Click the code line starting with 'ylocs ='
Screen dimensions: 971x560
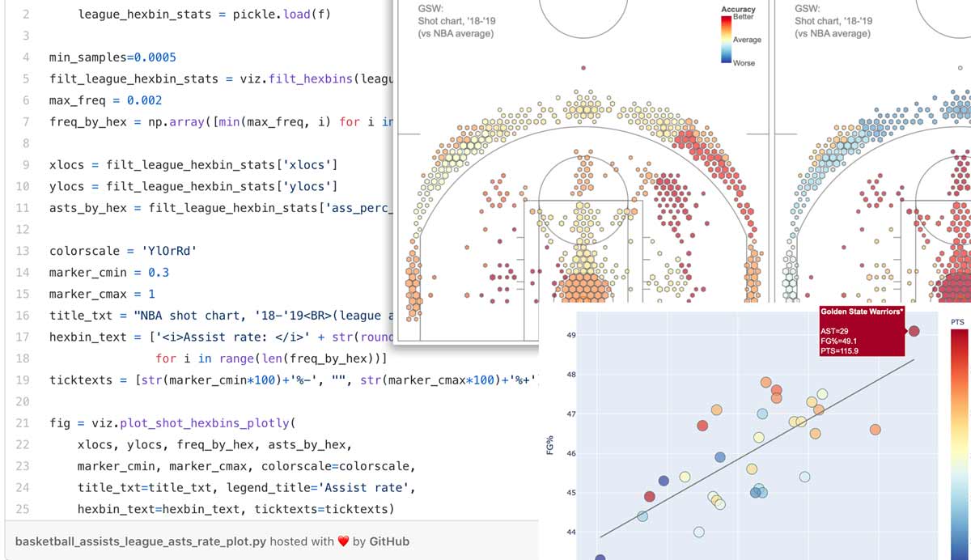coord(193,186)
